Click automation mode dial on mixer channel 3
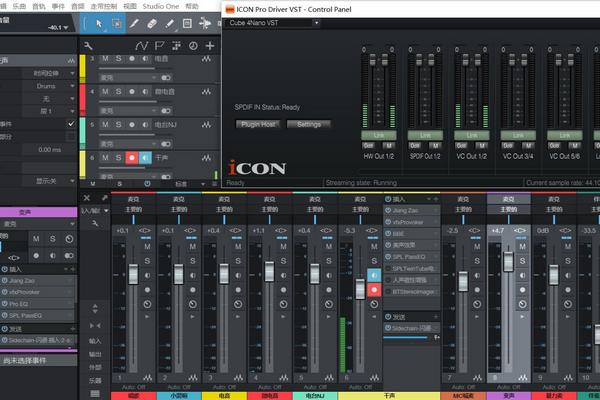The image size is (600, 400). (x=238, y=304)
